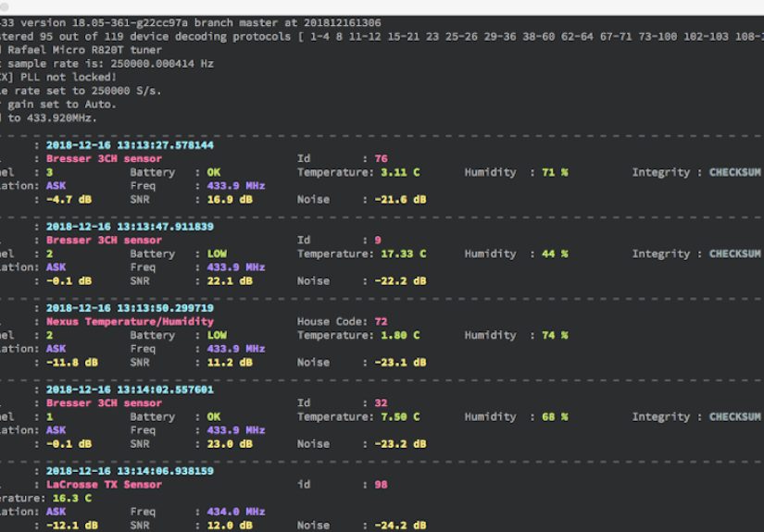The image size is (764, 532).
Task: Click Battery OK in the Id 32 entry
Action: [x=213, y=416]
